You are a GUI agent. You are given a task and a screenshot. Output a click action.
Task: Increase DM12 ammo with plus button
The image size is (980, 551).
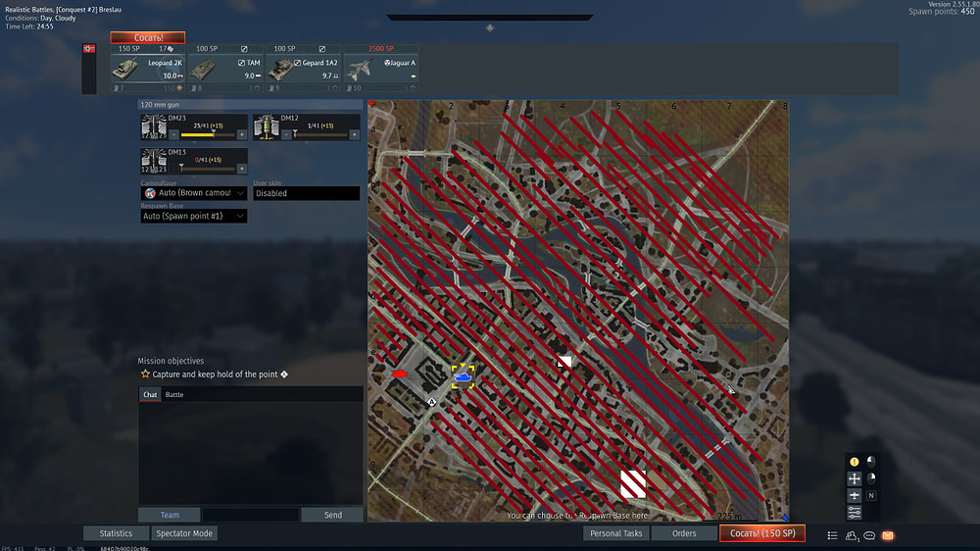[x=353, y=134]
